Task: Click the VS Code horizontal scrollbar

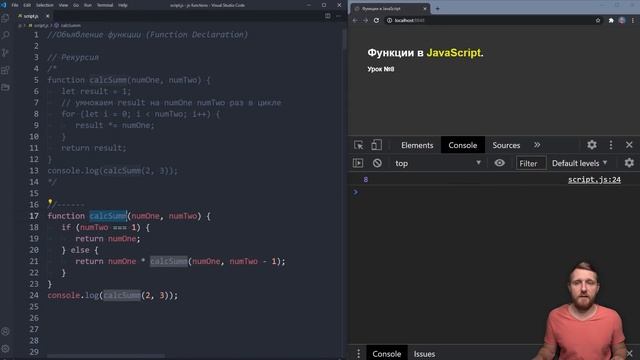Action: [x=106, y=356]
